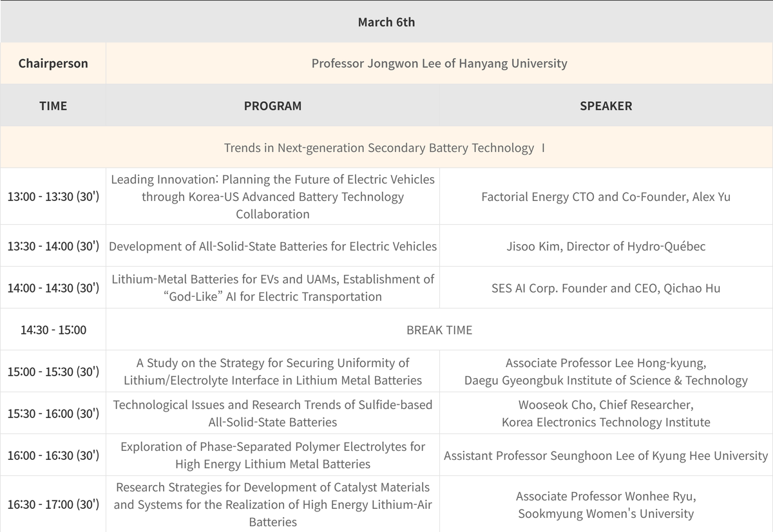
Task: Click Associate Professor Lee Hong-kyung speaker cell
Action: pyautogui.click(x=606, y=372)
